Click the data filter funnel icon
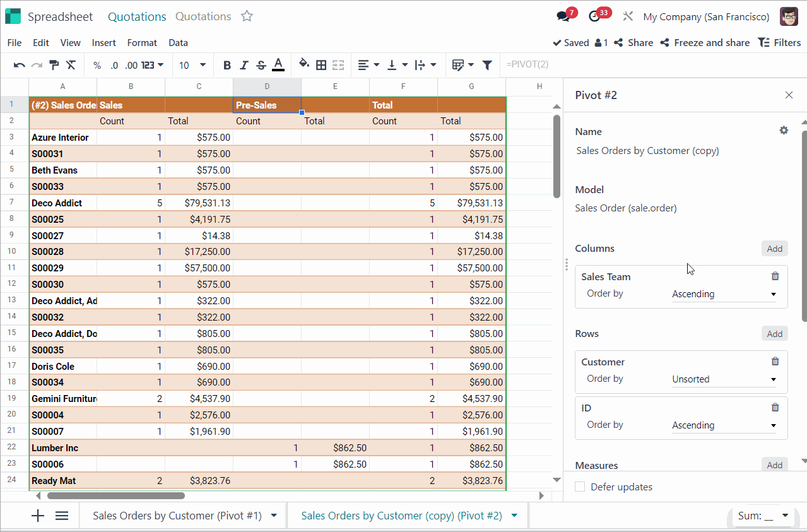Image resolution: width=807 pixels, height=532 pixels. click(x=487, y=65)
